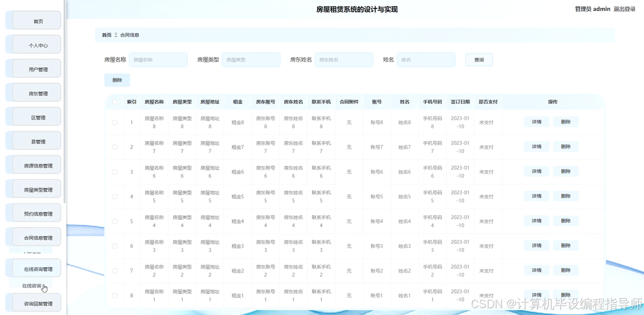
Task: Click 未支付 in the 租金3 row
Action: [486, 246]
